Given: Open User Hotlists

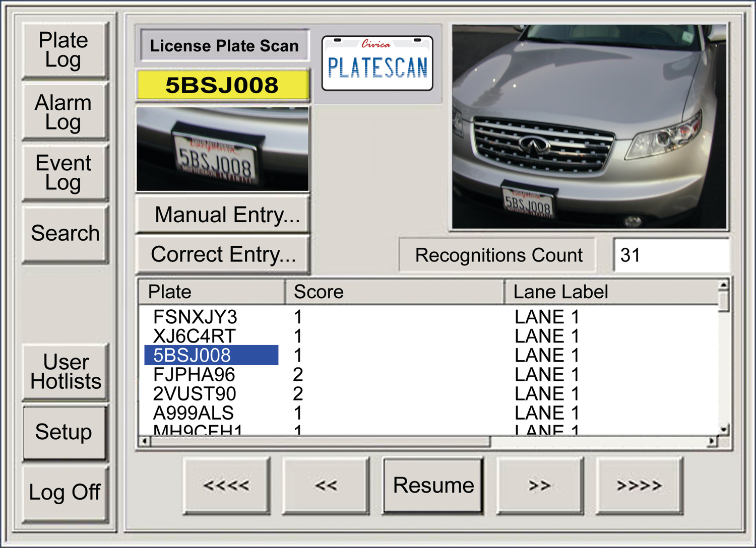Looking at the screenshot, I should click(65, 372).
